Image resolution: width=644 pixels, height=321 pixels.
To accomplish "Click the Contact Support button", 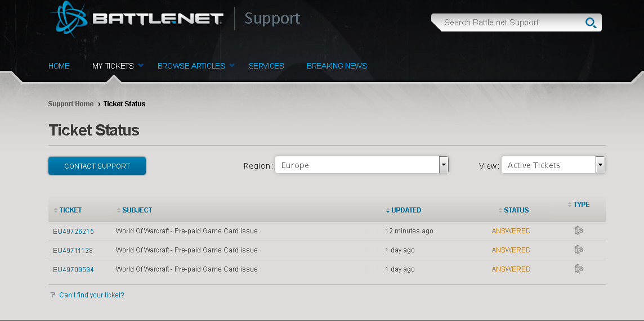I will tap(97, 166).
